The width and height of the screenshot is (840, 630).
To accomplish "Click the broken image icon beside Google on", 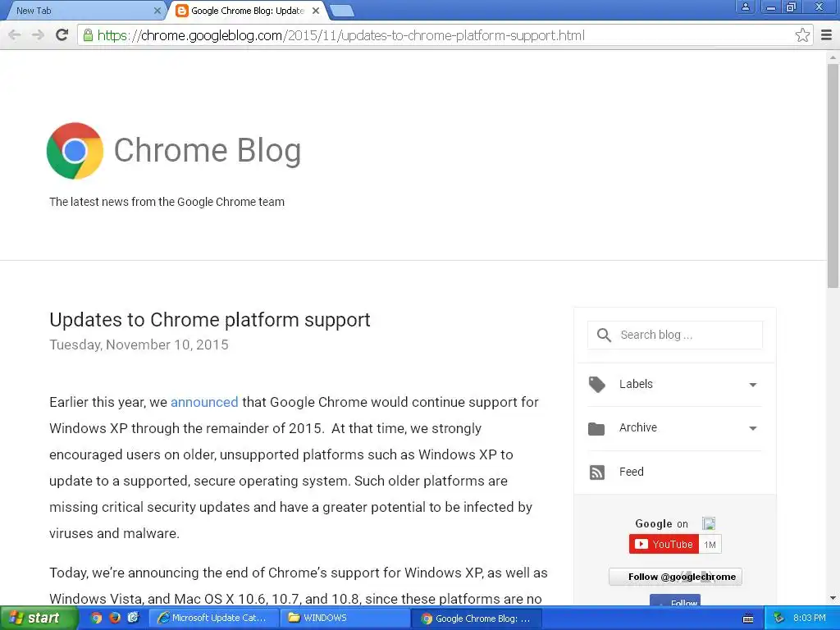I will (x=709, y=523).
